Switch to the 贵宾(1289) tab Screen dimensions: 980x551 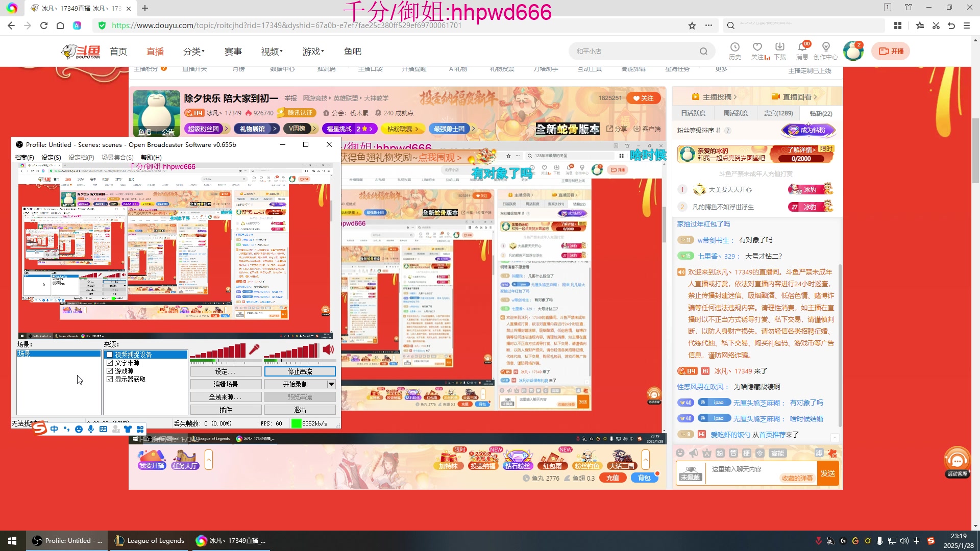point(778,113)
